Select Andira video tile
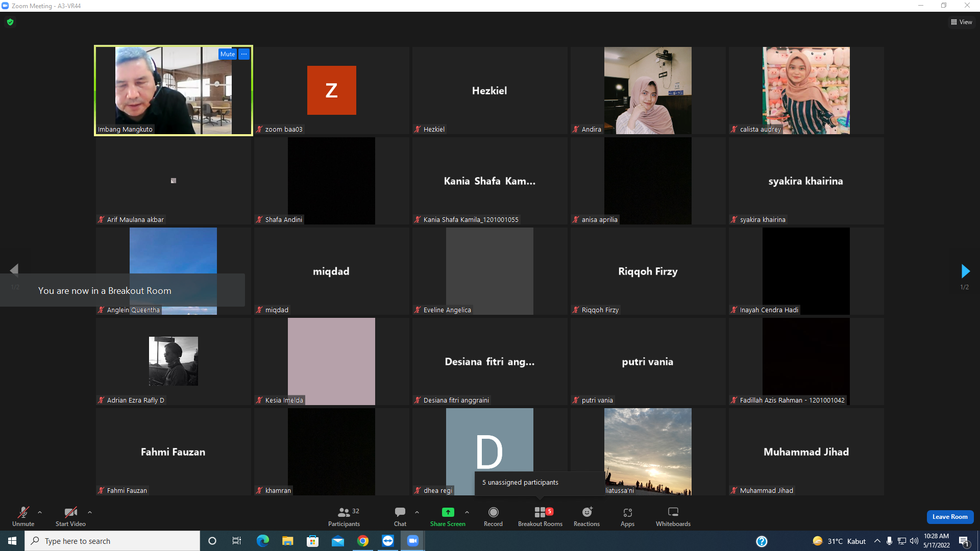 coord(648,90)
